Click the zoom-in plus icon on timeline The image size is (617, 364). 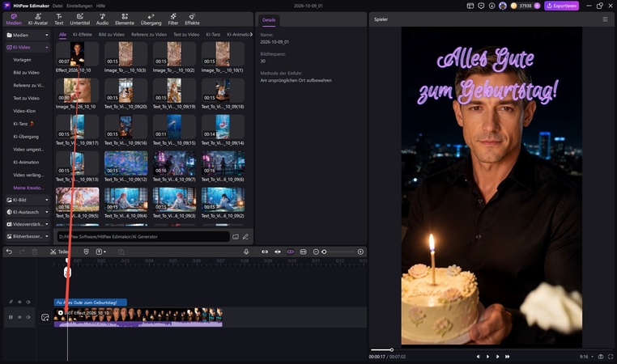coord(360,252)
